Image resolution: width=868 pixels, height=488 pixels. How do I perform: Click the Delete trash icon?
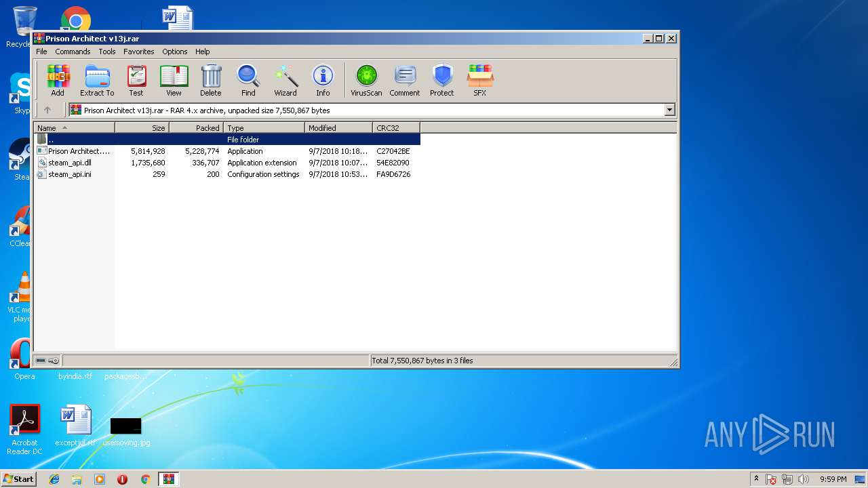pos(210,81)
